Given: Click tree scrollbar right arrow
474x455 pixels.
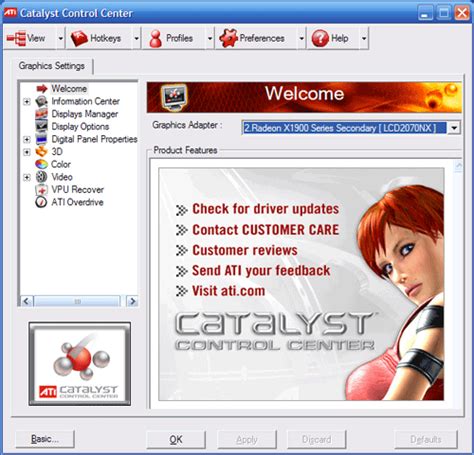Looking at the screenshot, I should point(132,301).
